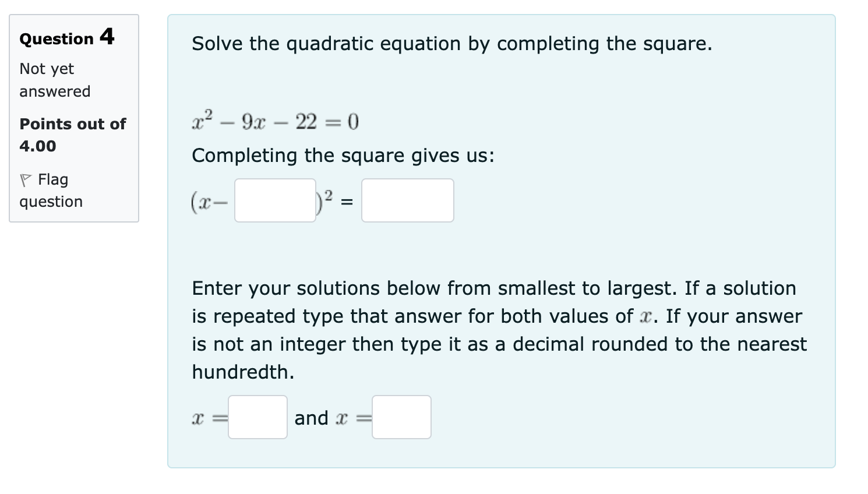This screenshot has height=494, width=868.
Task: Click the box after the equals sign
Action: (x=407, y=200)
